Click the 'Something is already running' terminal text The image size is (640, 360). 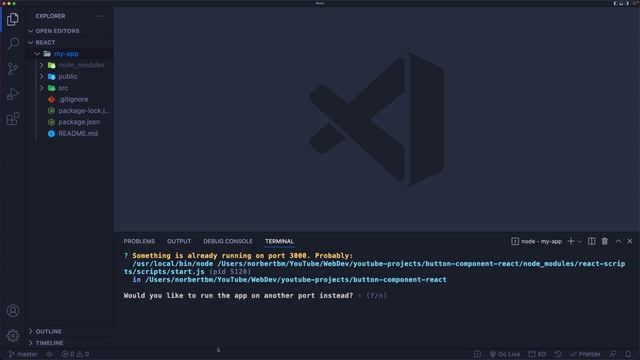242,256
